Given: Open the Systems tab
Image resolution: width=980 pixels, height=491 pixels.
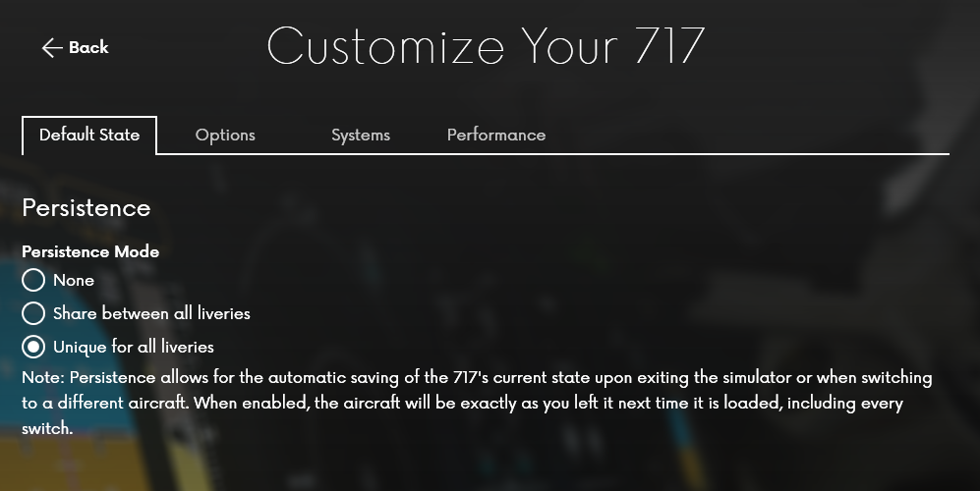Looking at the screenshot, I should click(x=361, y=135).
